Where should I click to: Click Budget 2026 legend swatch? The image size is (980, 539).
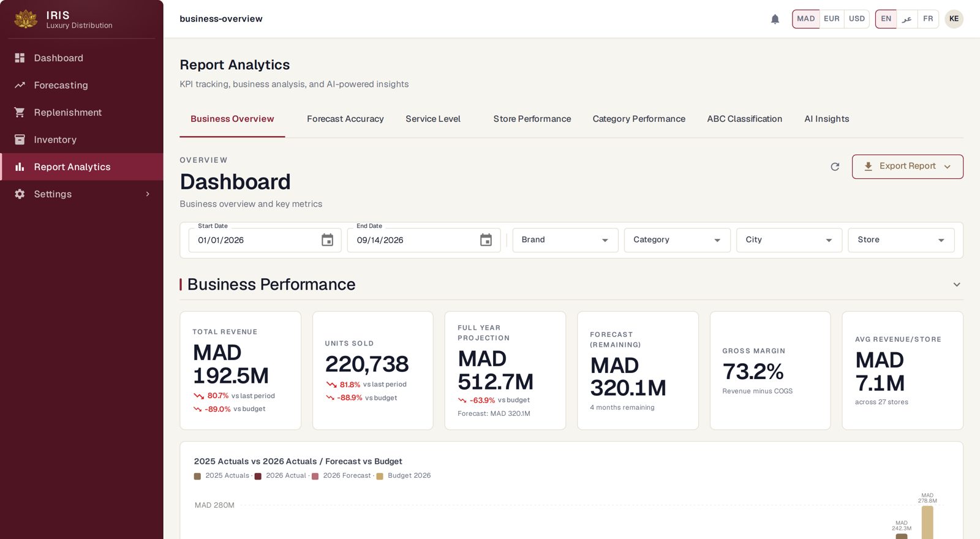coord(380,477)
